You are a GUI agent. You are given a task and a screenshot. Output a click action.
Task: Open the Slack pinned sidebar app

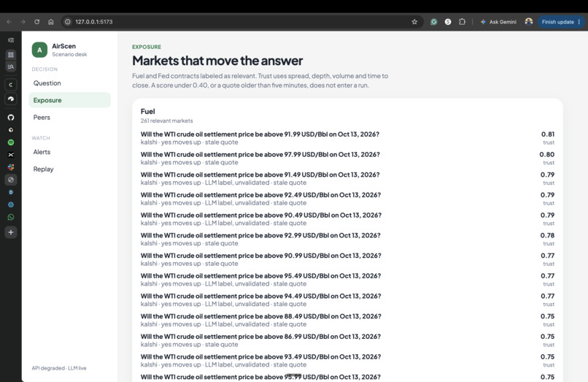(11, 167)
